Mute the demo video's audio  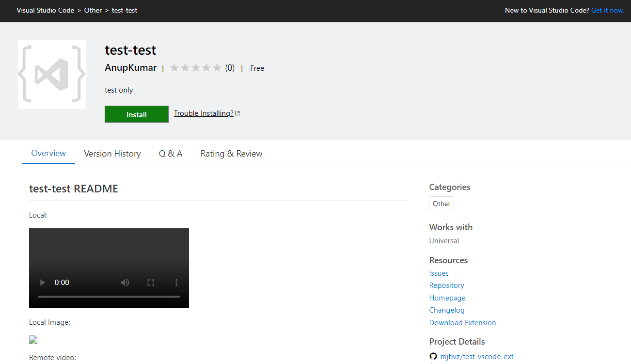(x=125, y=282)
